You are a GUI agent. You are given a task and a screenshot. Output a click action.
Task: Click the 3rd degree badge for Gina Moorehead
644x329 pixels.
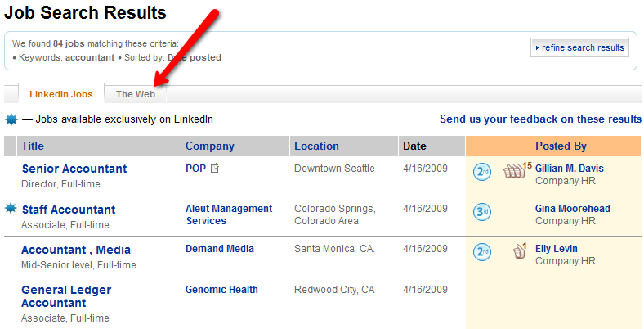point(482,212)
